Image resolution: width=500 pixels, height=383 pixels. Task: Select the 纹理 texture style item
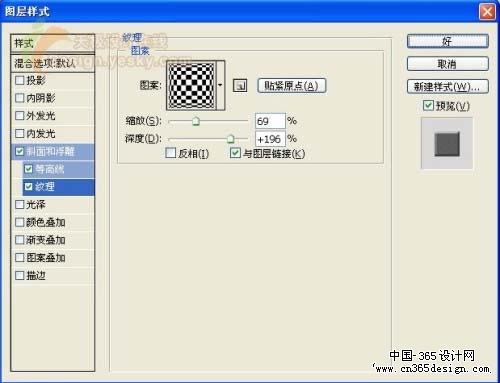(x=59, y=187)
